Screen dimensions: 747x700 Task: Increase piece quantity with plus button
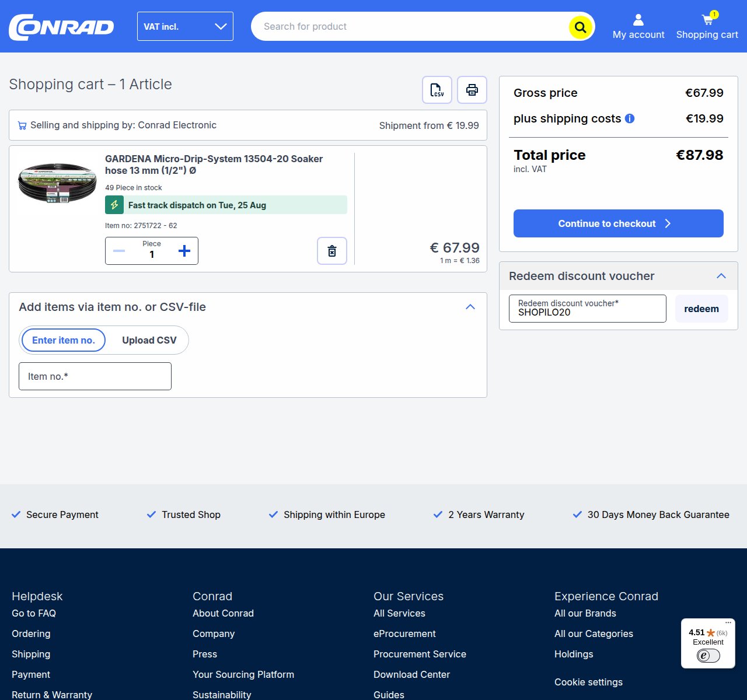pyautogui.click(x=184, y=251)
